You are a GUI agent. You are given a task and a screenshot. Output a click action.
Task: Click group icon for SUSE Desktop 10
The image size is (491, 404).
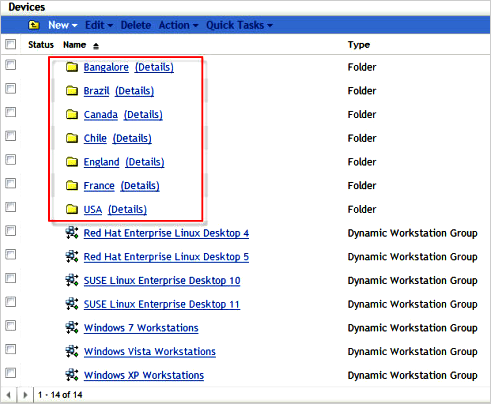[72, 280]
